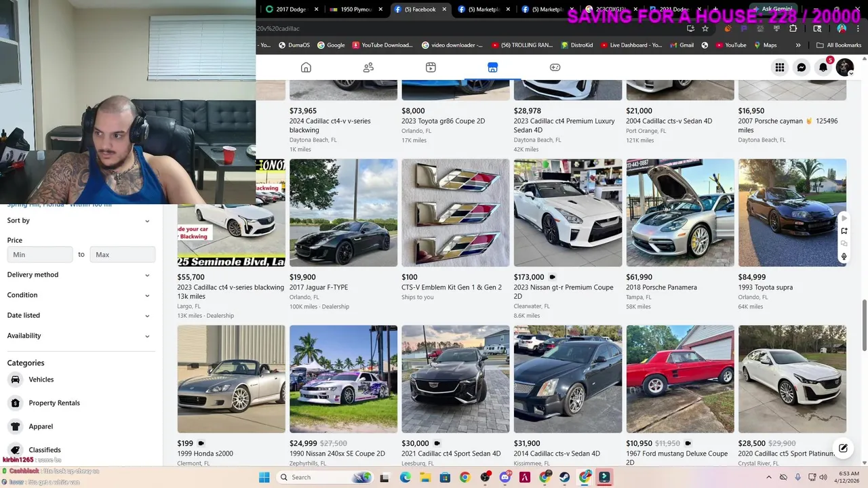Open the 2023 Nissan GT-R listing photo
868x488 pixels.
coord(568,213)
